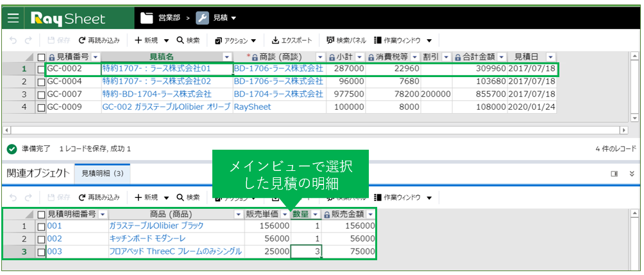Redo via the 見積明細 panel toolbar
The height and width of the screenshot is (275, 644).
28,198
